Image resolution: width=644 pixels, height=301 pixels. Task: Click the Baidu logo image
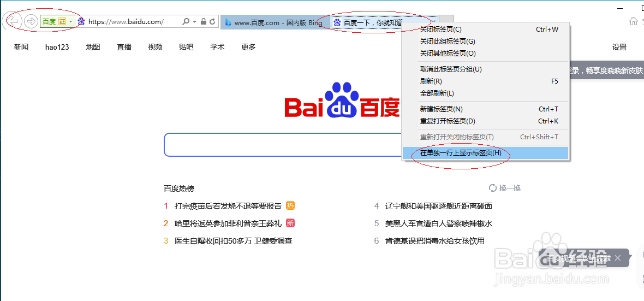pyautogui.click(x=342, y=101)
